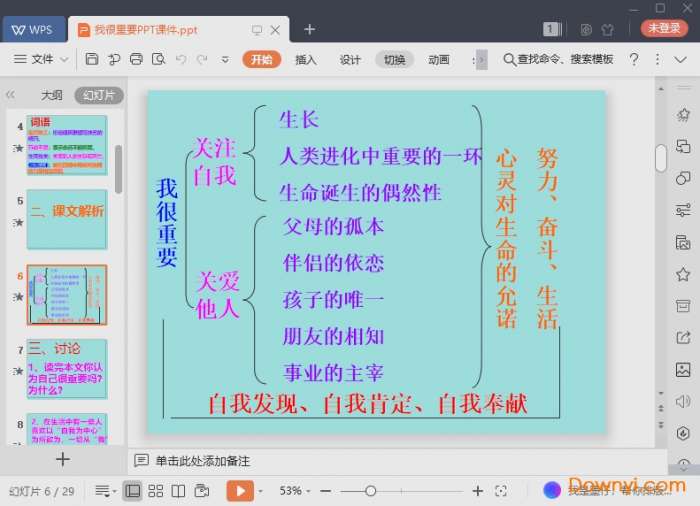Expand the zoom percentage dropdown at 53%
Viewport: 700px width, 506px height.
pos(309,491)
